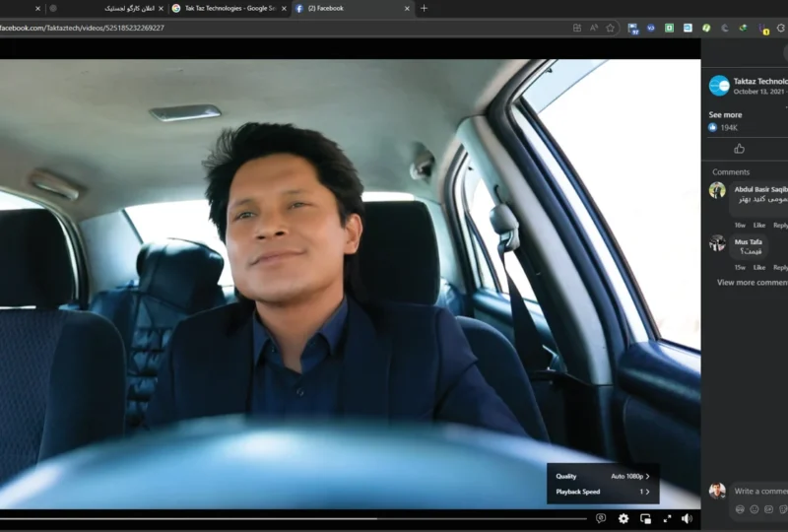This screenshot has height=532, width=788.
Task: Open a new browser tab
Action: 424,8
